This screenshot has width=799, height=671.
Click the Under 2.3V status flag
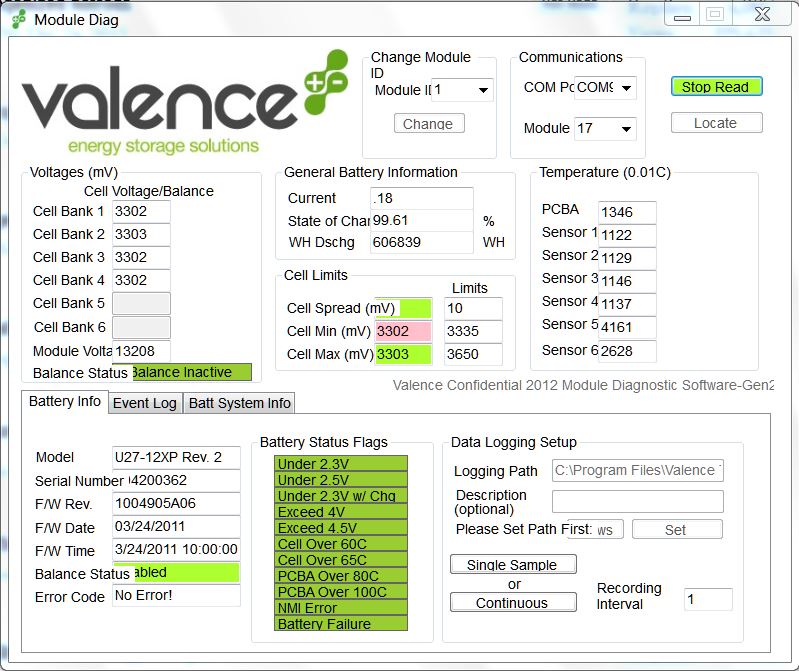(341, 464)
